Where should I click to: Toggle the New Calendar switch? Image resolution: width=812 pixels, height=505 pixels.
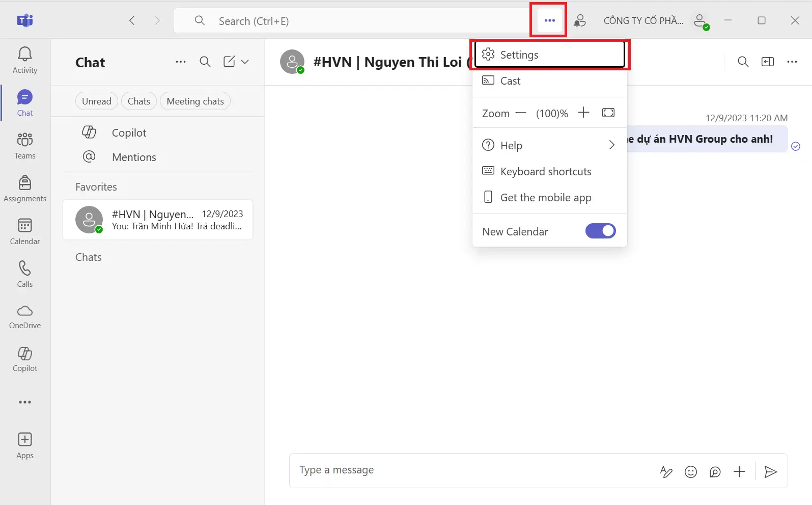click(600, 231)
